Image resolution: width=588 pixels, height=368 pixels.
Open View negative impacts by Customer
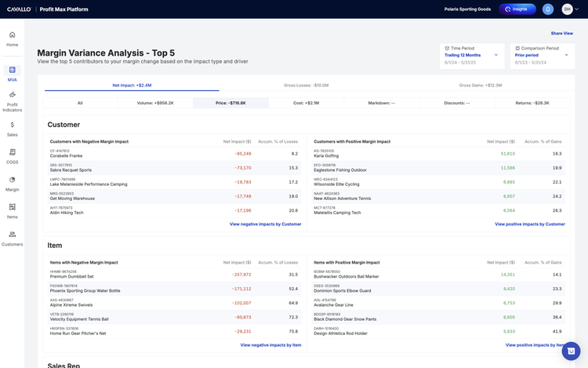[x=265, y=224]
